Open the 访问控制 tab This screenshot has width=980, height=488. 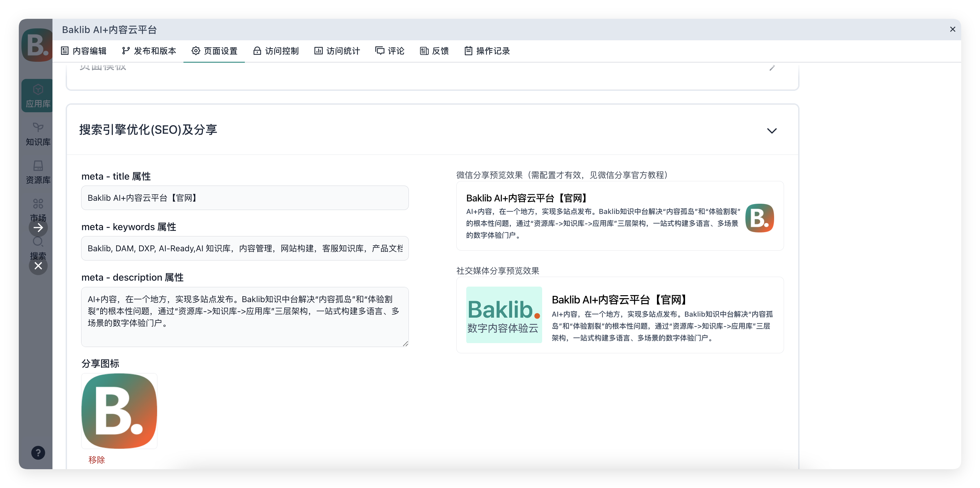click(x=276, y=51)
